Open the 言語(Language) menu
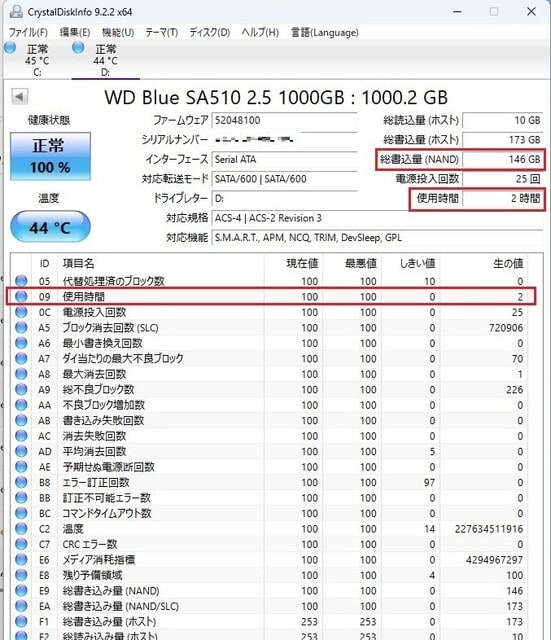The height and width of the screenshot is (640, 551). tap(324, 32)
